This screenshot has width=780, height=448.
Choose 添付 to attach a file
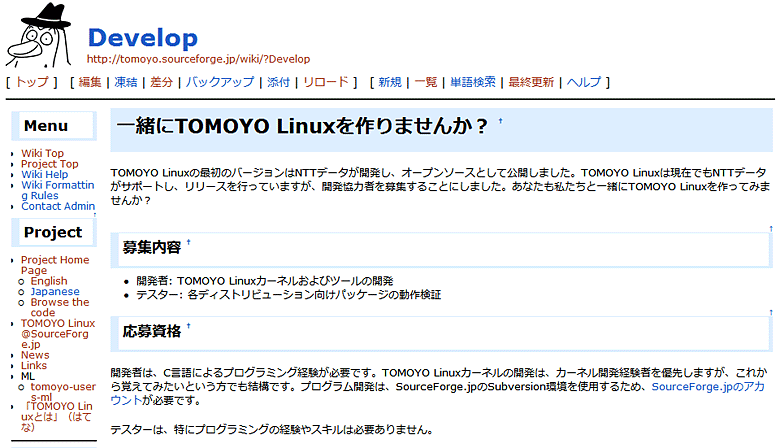point(278,82)
